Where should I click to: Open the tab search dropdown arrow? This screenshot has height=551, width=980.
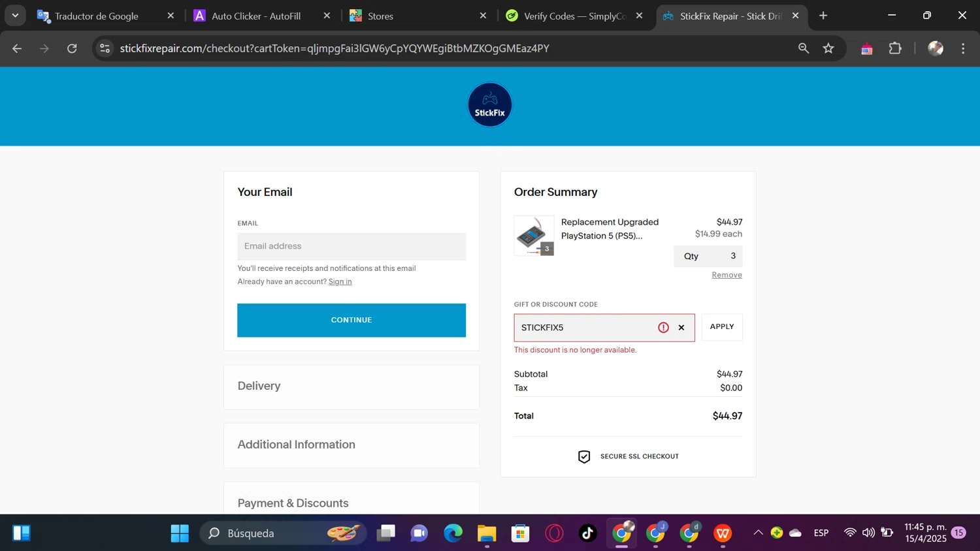[x=15, y=16]
